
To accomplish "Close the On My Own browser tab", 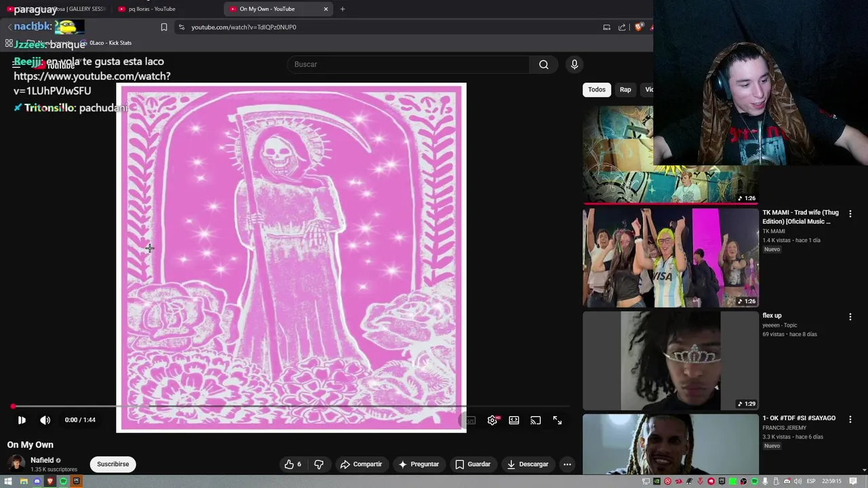I will coord(325,9).
